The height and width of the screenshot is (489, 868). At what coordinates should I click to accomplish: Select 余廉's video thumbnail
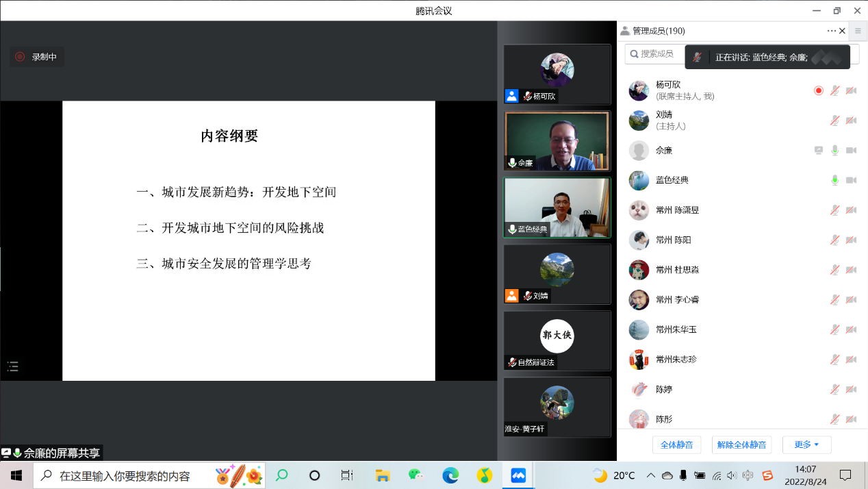(x=557, y=141)
